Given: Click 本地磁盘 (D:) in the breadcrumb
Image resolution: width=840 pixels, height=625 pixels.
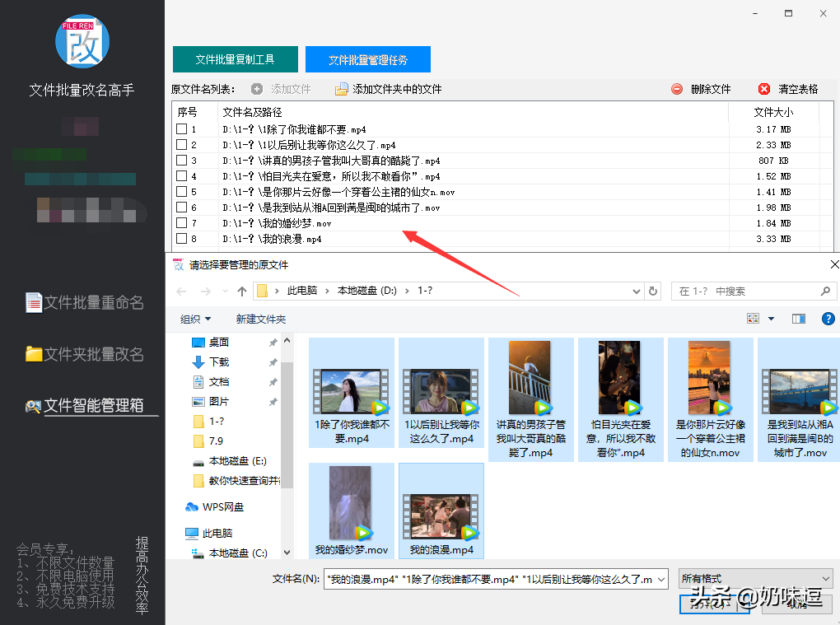Looking at the screenshot, I should click(367, 291).
